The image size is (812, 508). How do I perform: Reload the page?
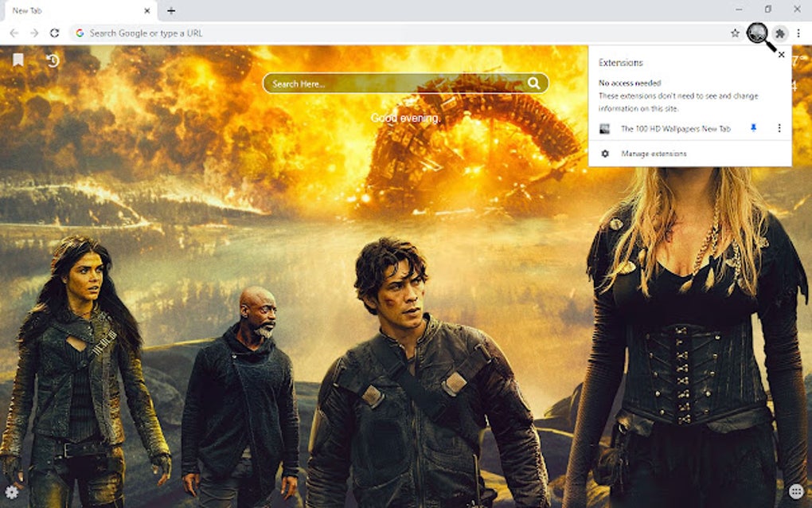pyautogui.click(x=54, y=33)
